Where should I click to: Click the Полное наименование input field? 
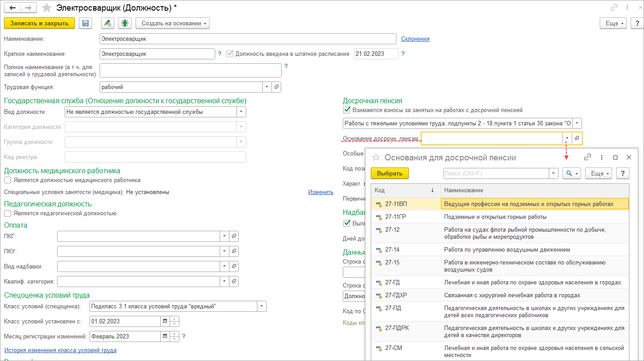190,70
